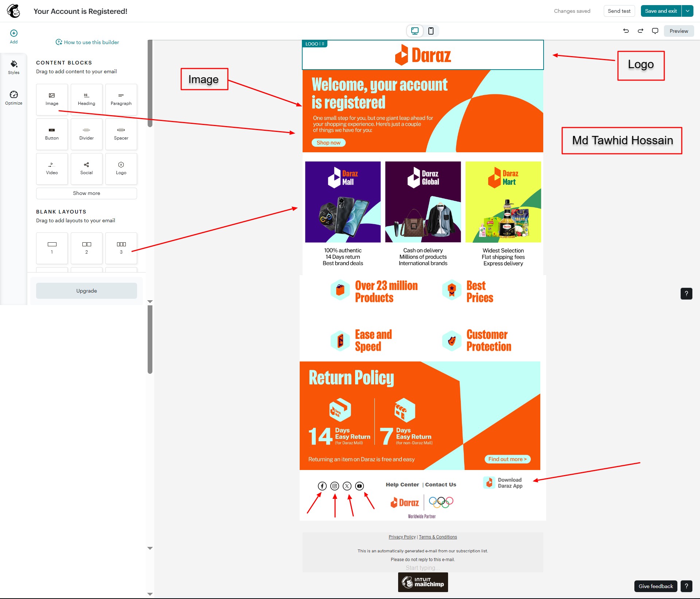The width and height of the screenshot is (700, 599).
Task: Open the Optimize panel
Action: [13, 98]
